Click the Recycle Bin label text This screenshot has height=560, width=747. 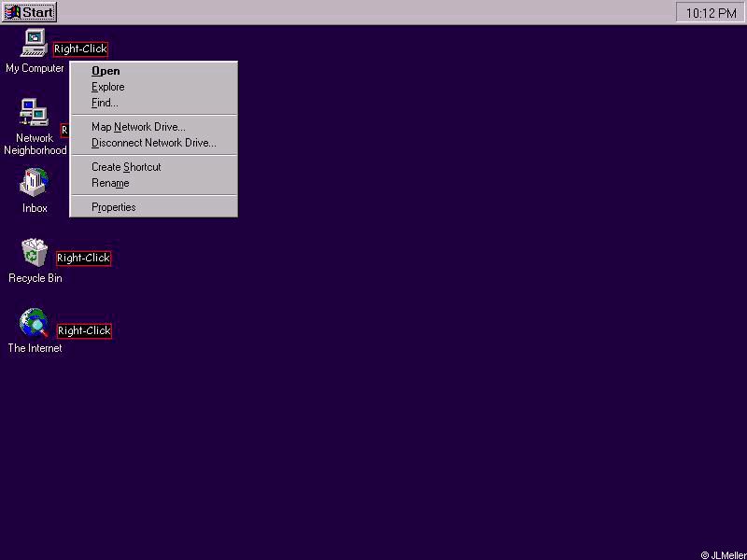pos(35,277)
